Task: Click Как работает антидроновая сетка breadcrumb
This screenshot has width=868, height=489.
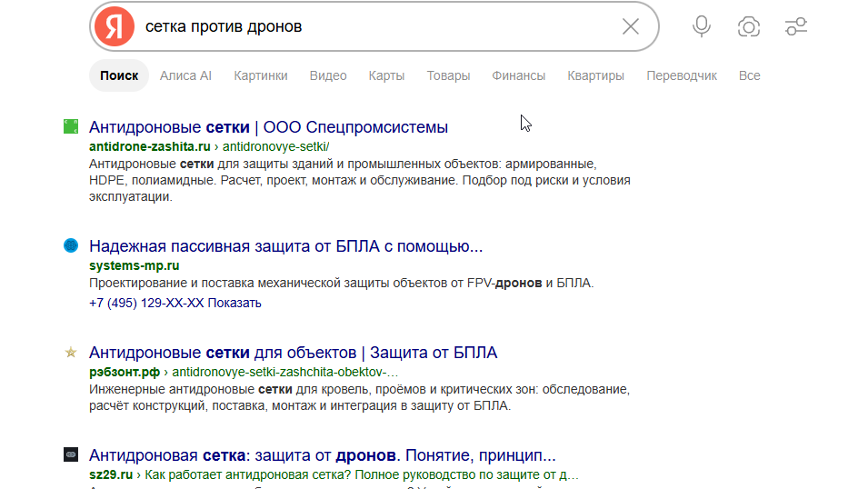Action: [x=362, y=475]
